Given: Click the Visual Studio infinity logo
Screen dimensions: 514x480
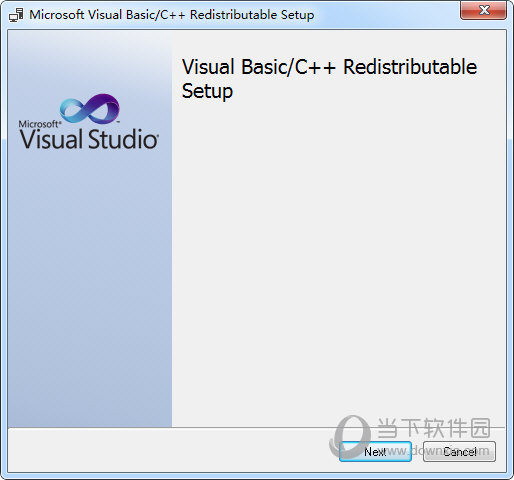Looking at the screenshot, I should point(90,109).
